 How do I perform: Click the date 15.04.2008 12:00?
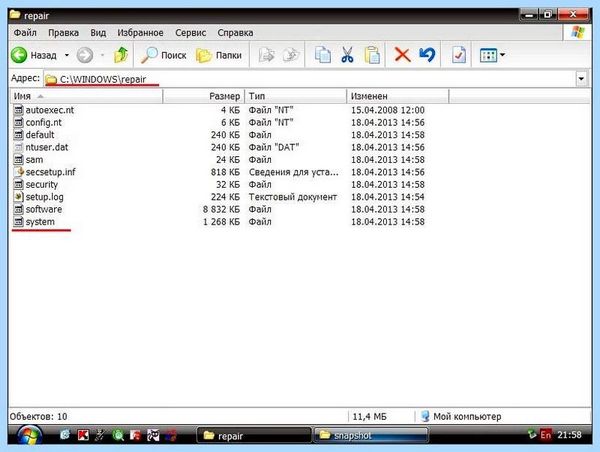pos(388,110)
